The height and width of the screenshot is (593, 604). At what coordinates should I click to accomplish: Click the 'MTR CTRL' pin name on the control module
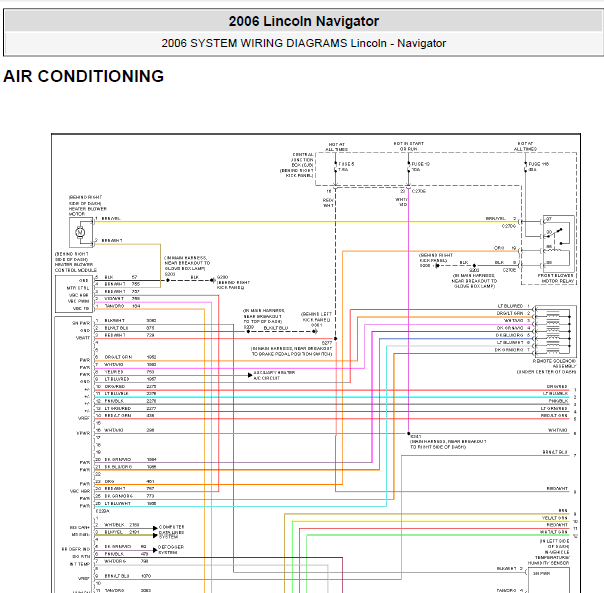pos(78,288)
